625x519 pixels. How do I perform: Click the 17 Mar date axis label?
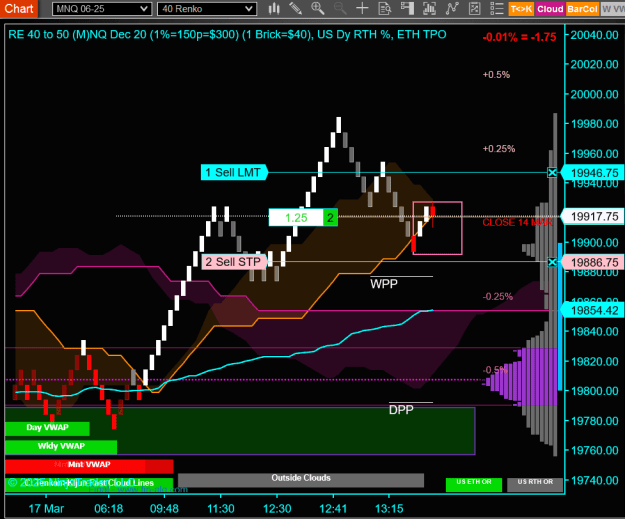coord(46,509)
